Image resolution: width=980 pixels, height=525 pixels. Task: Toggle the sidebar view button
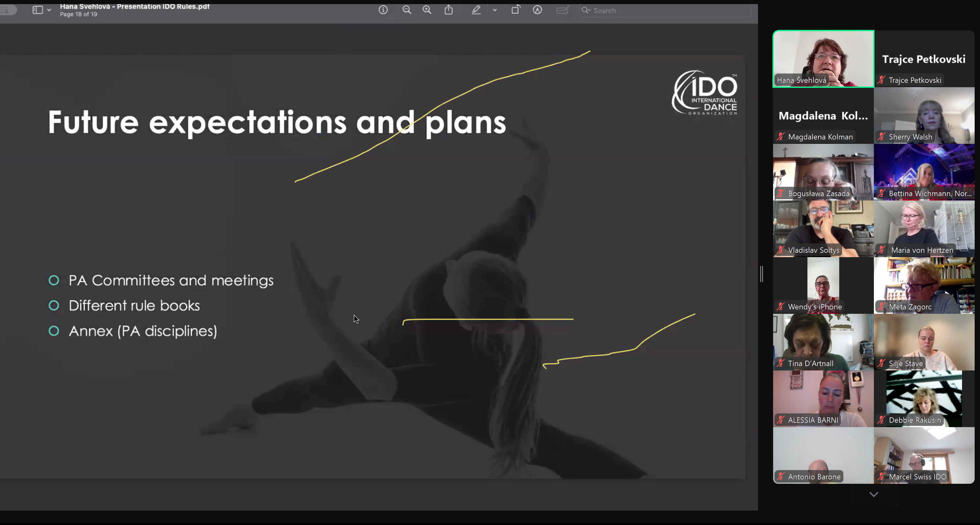[x=38, y=10]
